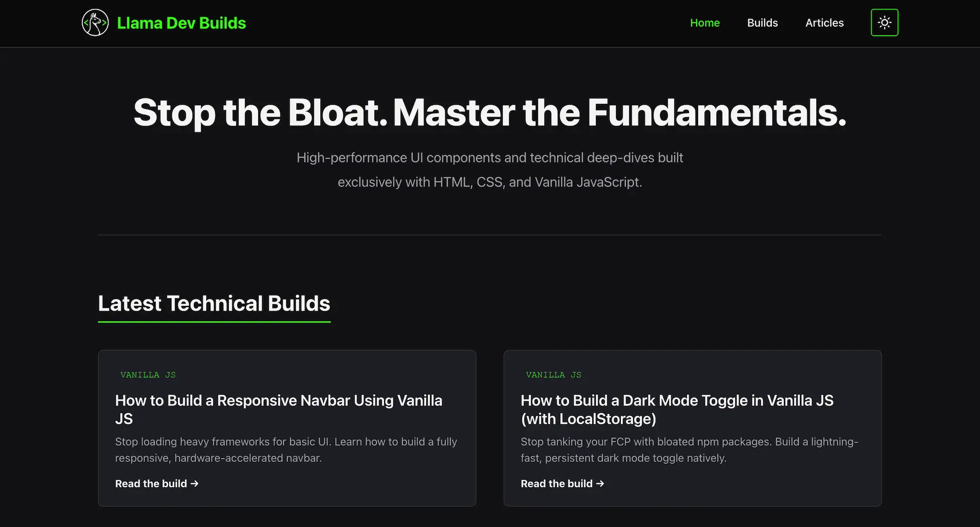The width and height of the screenshot is (980, 527).
Task: Go to the Builds nav item
Action: coord(762,23)
